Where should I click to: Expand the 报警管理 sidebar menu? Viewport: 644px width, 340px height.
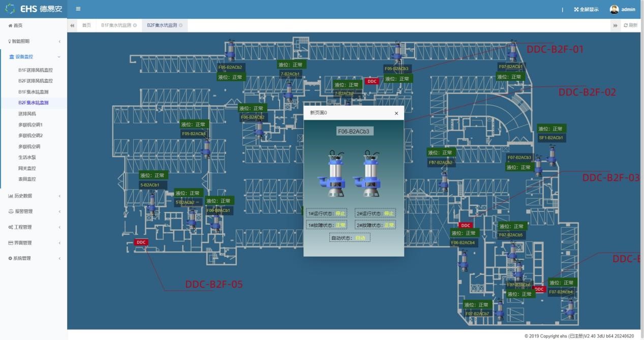pyautogui.click(x=34, y=211)
